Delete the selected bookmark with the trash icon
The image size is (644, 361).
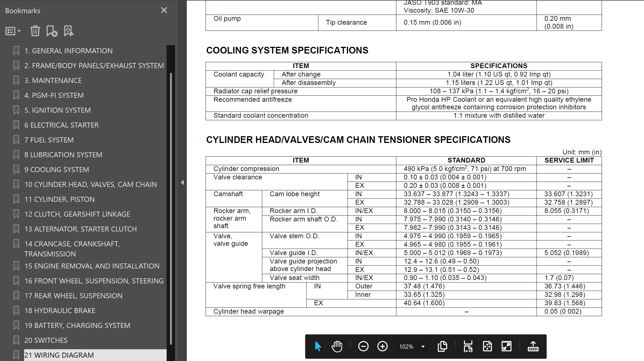click(35, 31)
